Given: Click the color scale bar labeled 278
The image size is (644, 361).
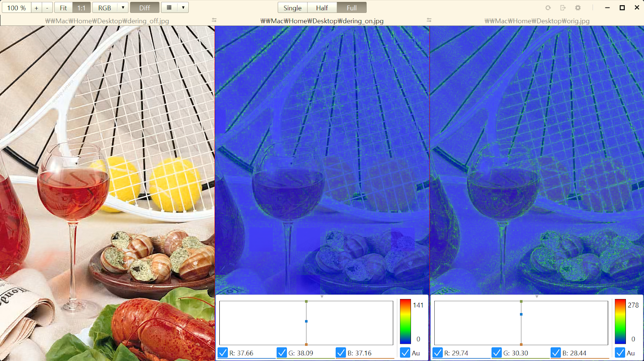Looking at the screenshot, I should (x=620, y=322).
